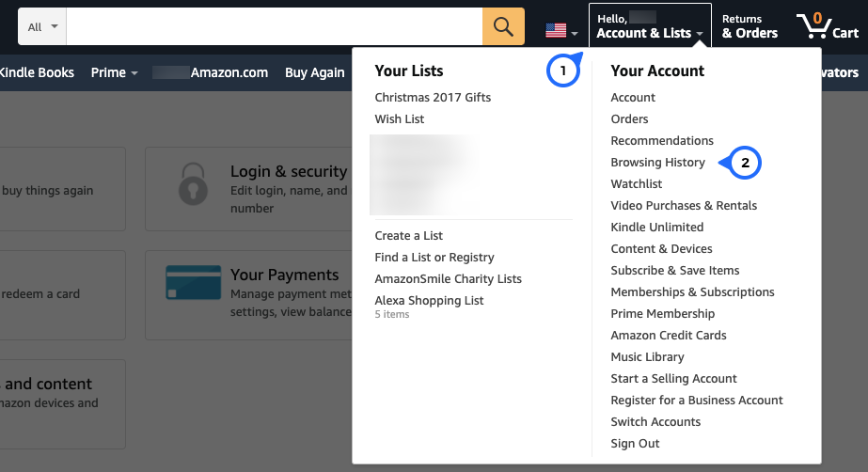Select Switch Accounts option
This screenshot has width=868, height=472.
[655, 421]
